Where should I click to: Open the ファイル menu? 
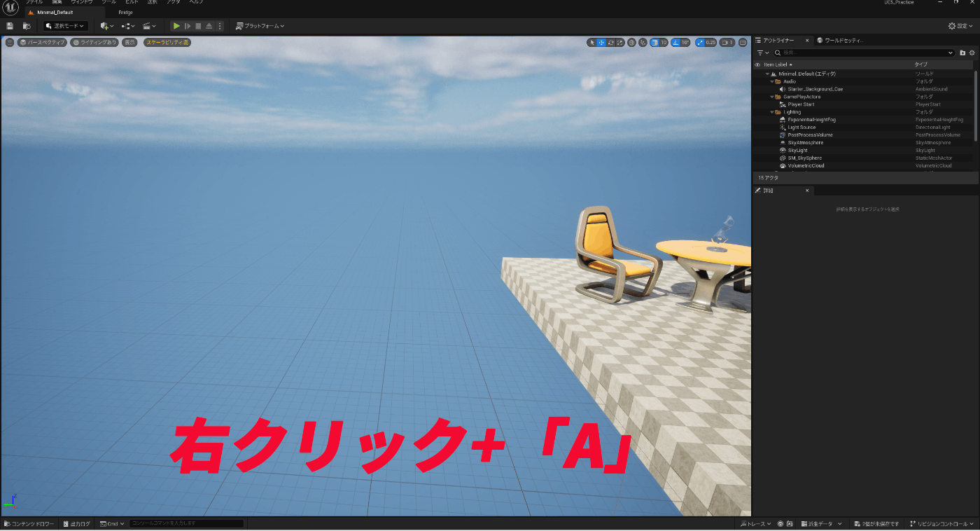34,2
